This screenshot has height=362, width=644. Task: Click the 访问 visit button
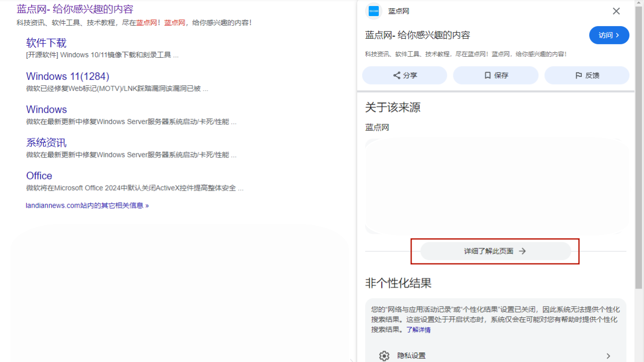(x=609, y=35)
